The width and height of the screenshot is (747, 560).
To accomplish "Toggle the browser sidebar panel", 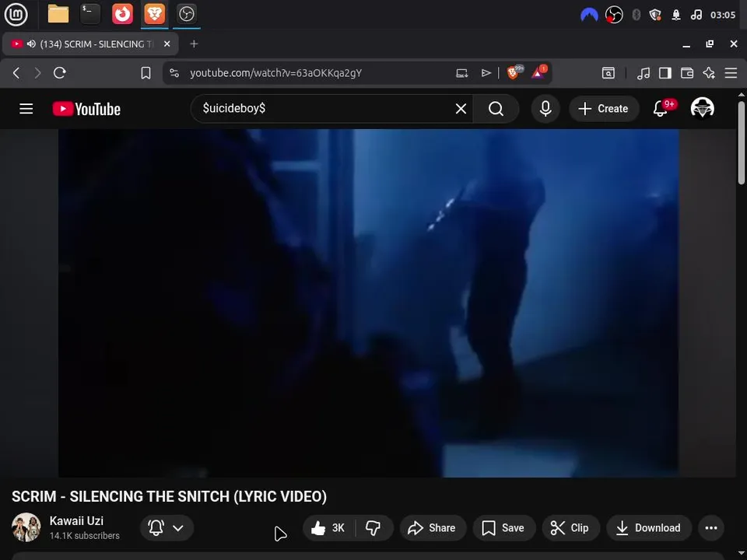I will click(x=665, y=73).
